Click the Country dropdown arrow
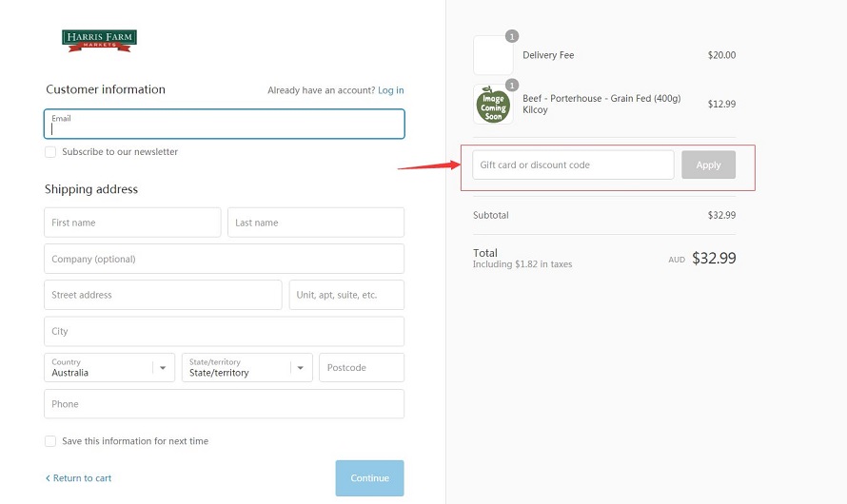The image size is (847, 504). [163, 368]
